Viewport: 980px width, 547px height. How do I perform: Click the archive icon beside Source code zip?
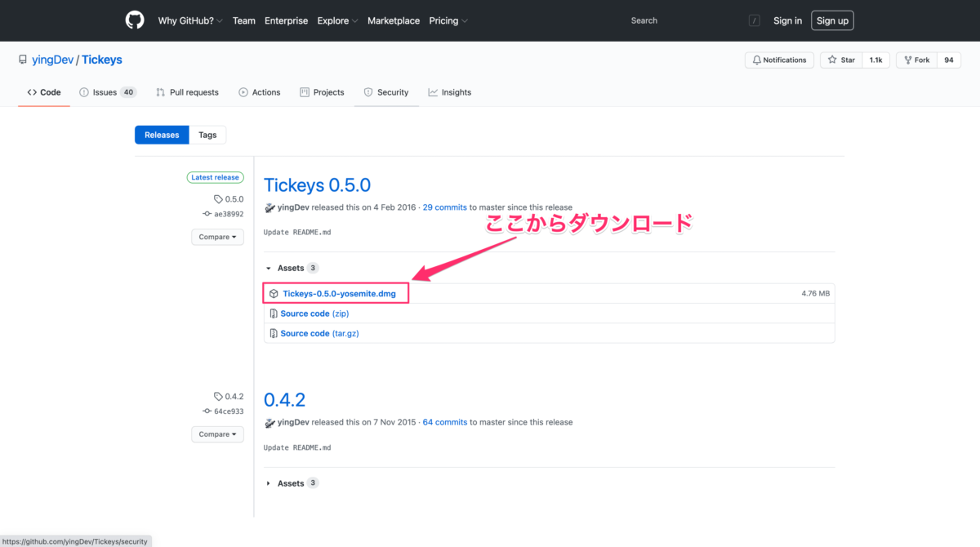point(274,313)
